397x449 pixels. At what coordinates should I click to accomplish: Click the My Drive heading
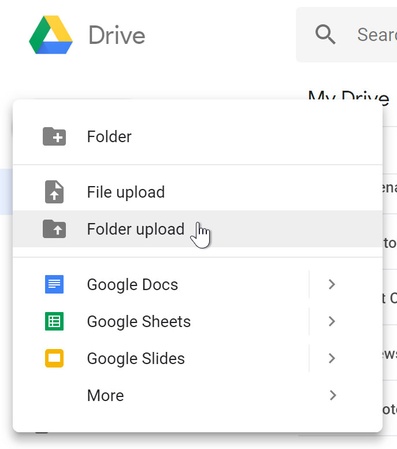[x=348, y=97]
